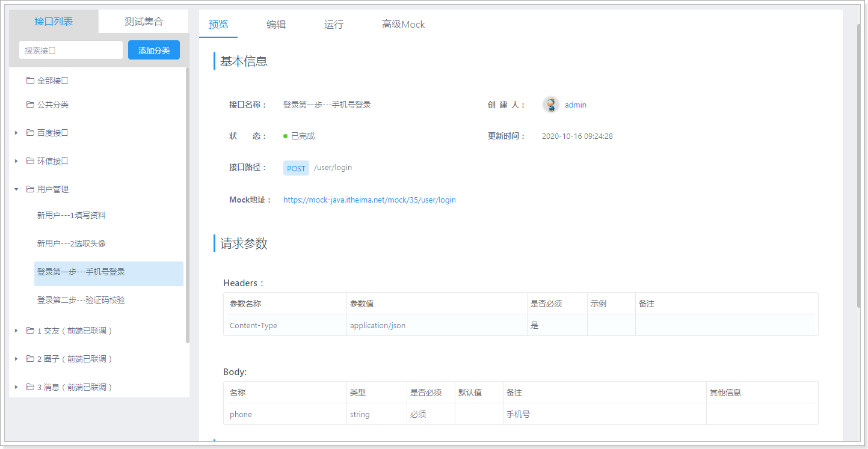The height and width of the screenshot is (449, 868).
Task: Click the folder icon beside 环信接口
Action: pos(30,160)
